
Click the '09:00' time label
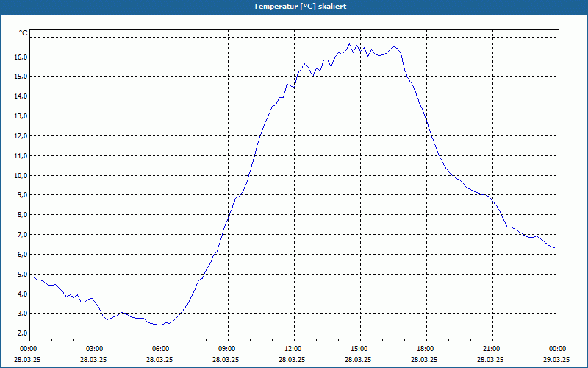click(228, 349)
